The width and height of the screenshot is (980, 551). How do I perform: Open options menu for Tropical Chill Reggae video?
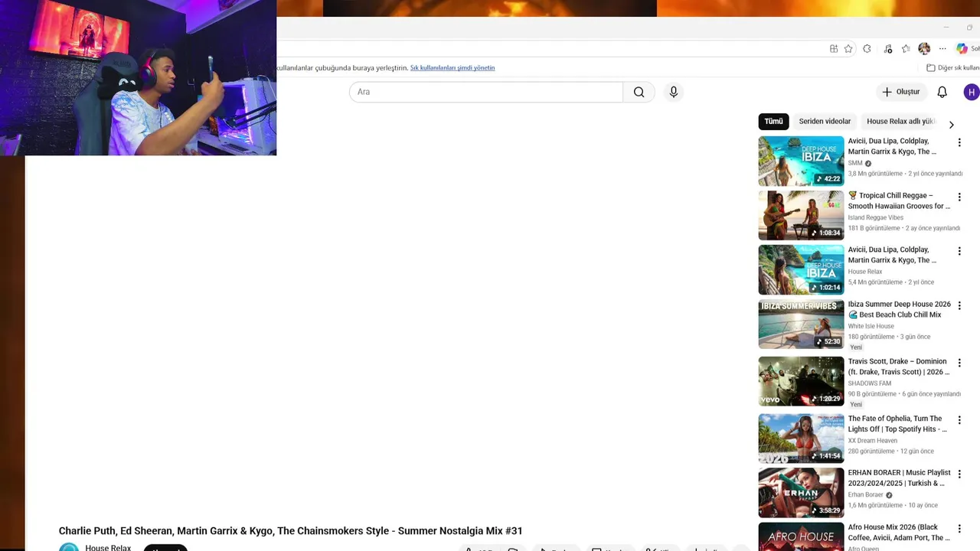[x=959, y=197]
